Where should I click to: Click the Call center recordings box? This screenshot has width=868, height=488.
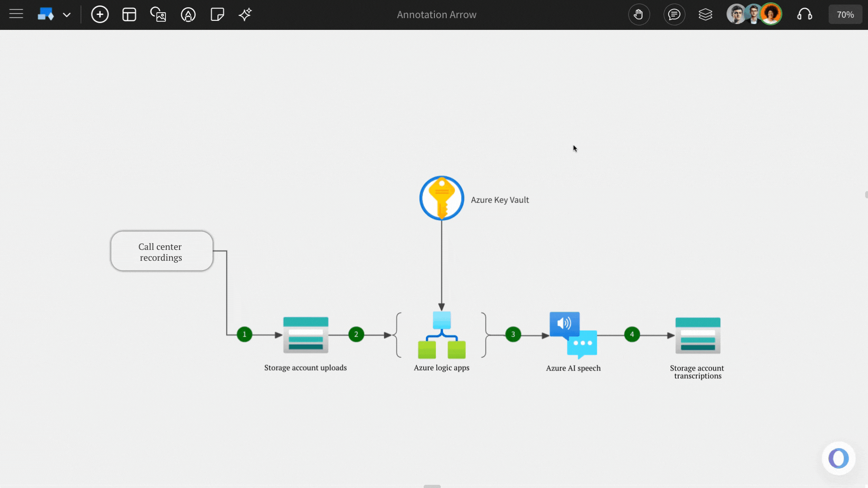[x=161, y=252]
